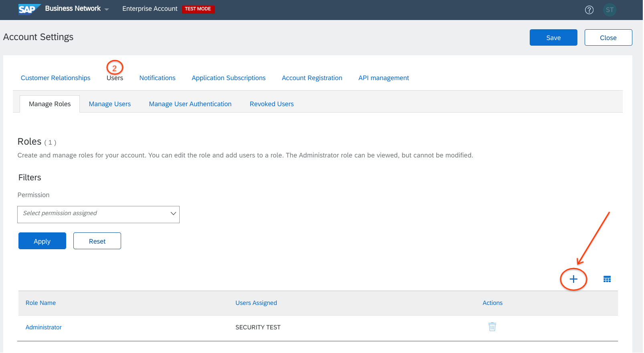Click the SAP logo
Image resolution: width=644 pixels, height=353 pixels.
[29, 9]
